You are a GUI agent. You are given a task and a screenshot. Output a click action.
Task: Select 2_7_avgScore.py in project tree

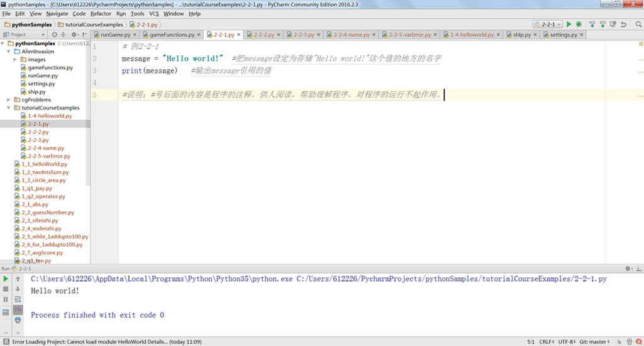pyautogui.click(x=42, y=252)
